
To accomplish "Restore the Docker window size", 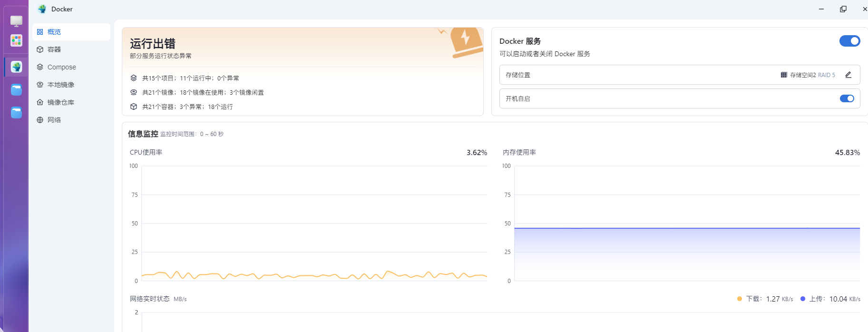I will [843, 9].
